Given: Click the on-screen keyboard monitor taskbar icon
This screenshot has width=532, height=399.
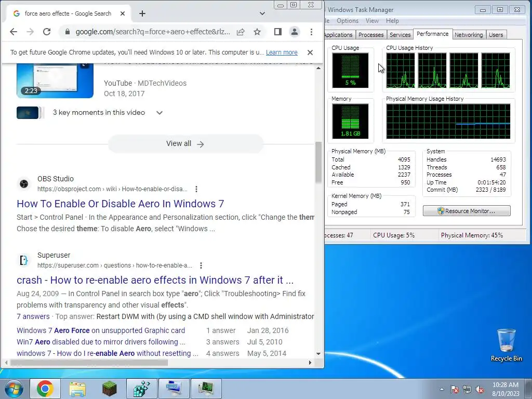Looking at the screenshot, I should pos(174,389).
